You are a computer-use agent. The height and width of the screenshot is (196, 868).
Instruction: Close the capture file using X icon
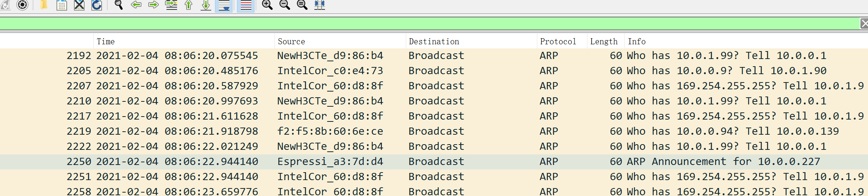pos(79,5)
